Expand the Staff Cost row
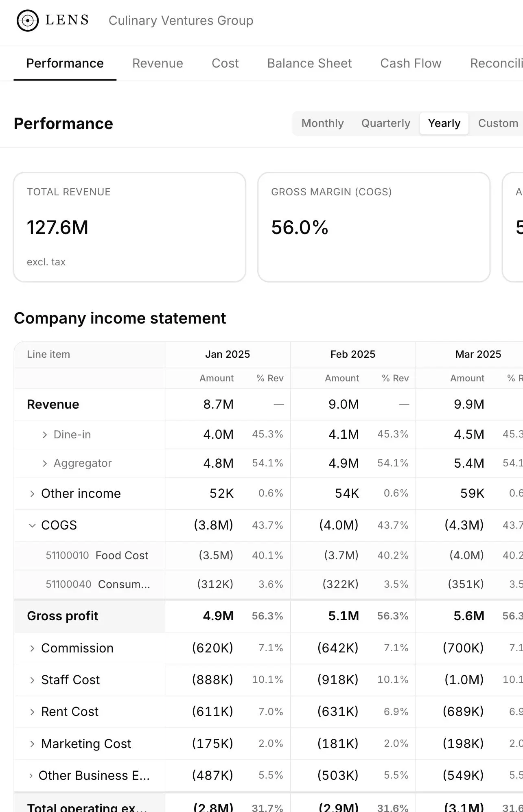The width and height of the screenshot is (523, 812). point(32,680)
